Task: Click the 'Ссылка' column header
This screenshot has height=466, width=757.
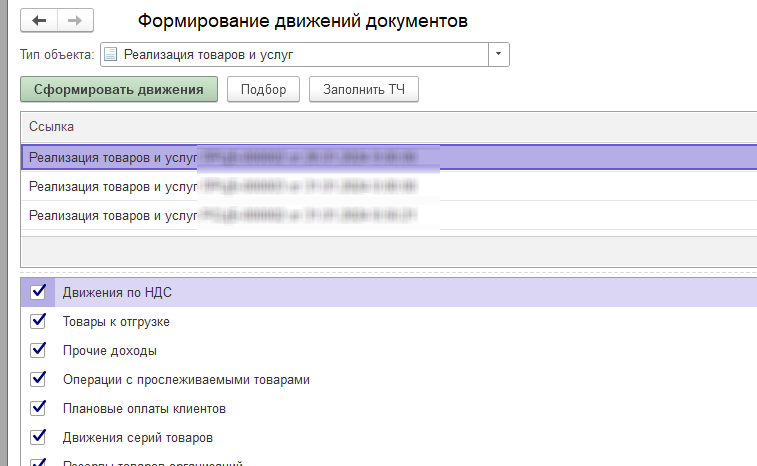Action: tap(52, 127)
